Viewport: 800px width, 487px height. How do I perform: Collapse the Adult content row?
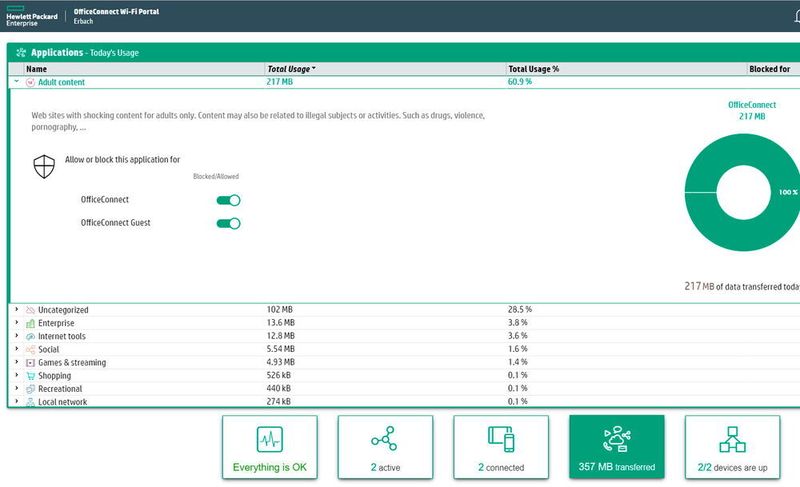tap(16, 82)
